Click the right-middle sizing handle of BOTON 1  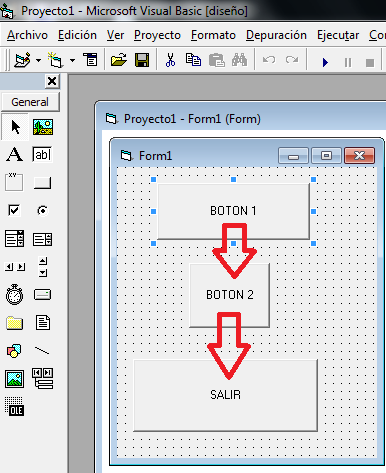click(x=313, y=211)
